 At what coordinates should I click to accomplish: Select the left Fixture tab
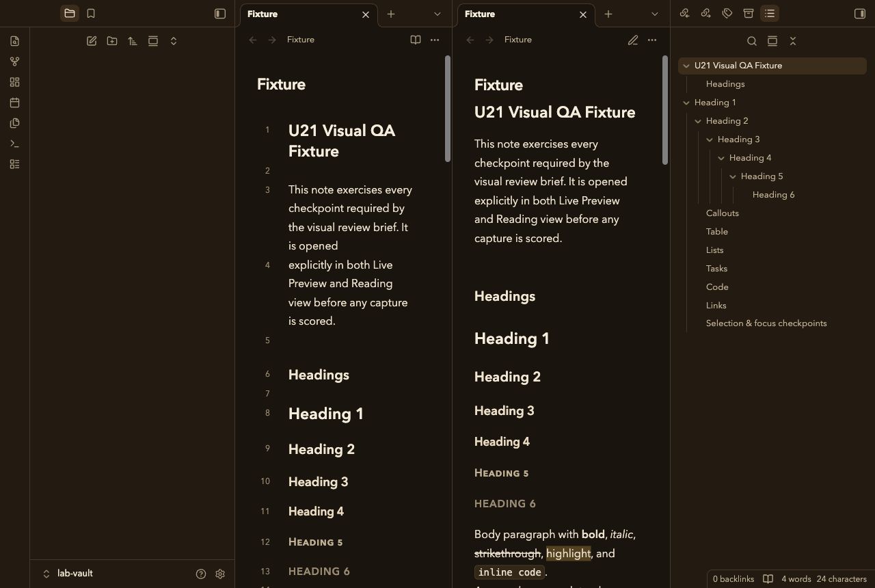pyautogui.click(x=308, y=14)
